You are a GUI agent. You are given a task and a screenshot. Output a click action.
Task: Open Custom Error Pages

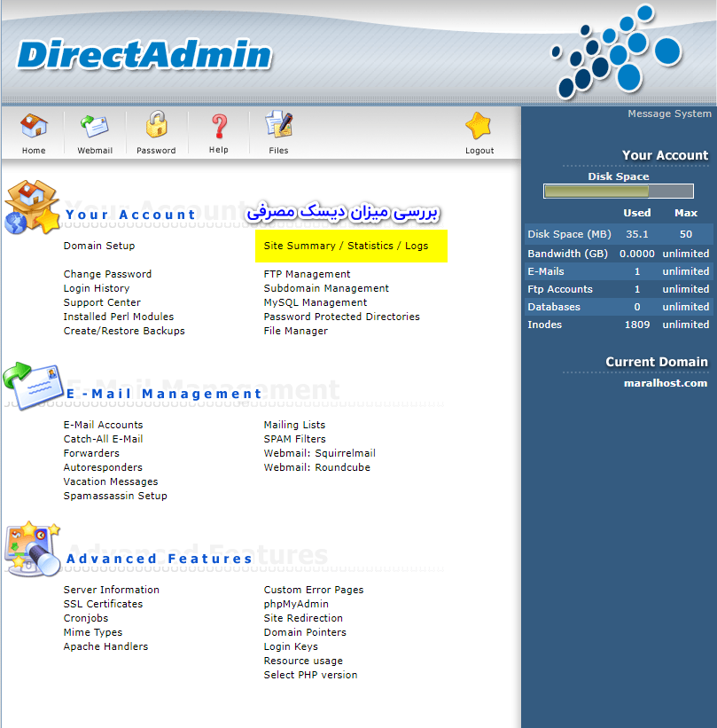click(x=314, y=590)
